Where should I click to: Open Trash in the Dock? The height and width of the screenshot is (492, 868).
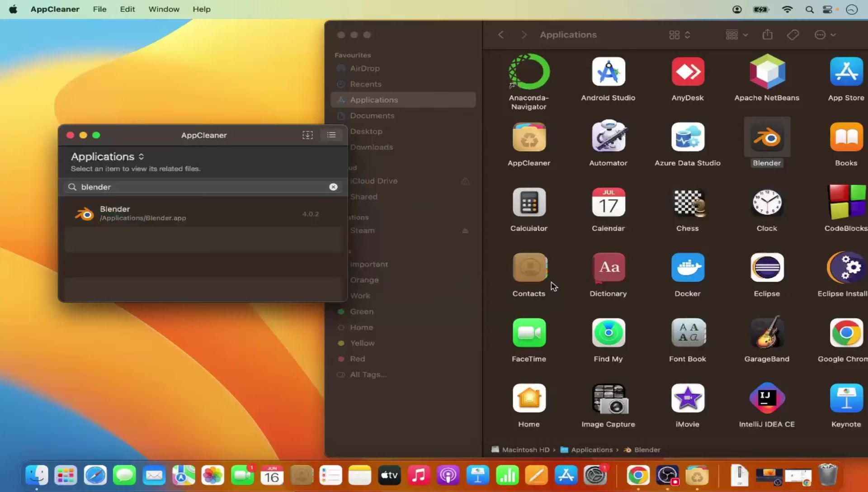828,475
